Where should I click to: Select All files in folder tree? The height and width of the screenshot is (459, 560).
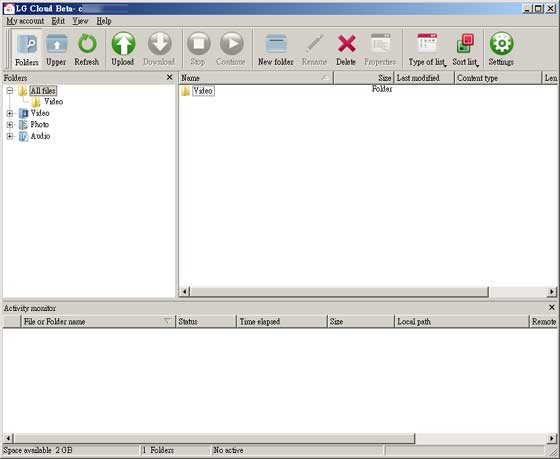coord(43,91)
